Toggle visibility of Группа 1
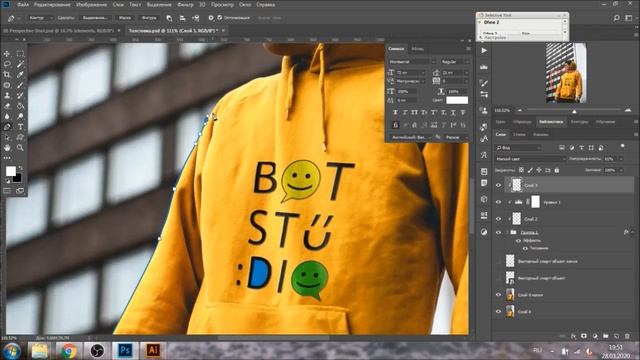Viewport: 640px width, 360px height. [498, 232]
